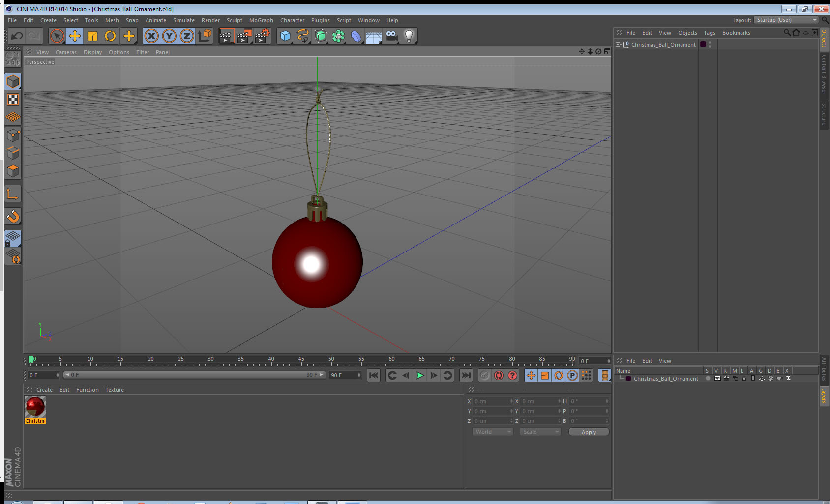Play the animation forward
The height and width of the screenshot is (504, 830).
420,375
